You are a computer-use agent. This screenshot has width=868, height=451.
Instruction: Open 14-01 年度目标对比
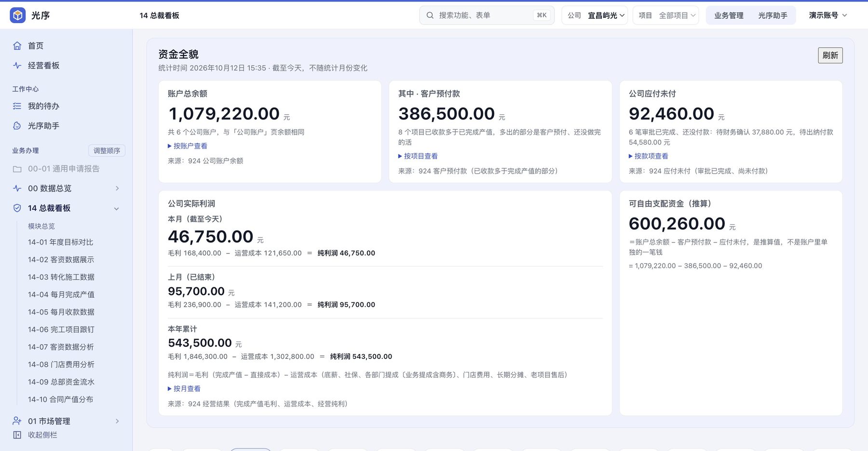click(x=61, y=242)
